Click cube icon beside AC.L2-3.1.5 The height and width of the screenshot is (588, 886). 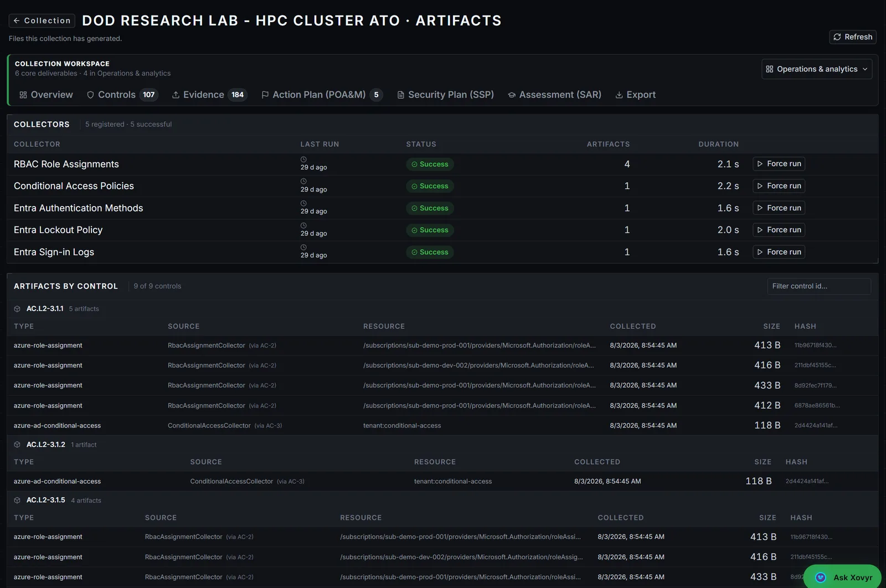tap(17, 500)
